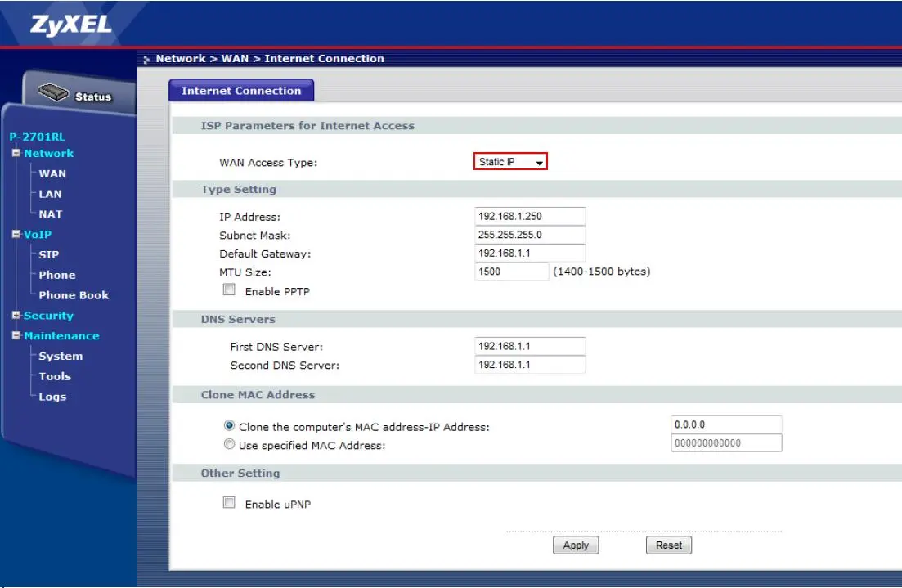Open the Phone Book page

tap(74, 295)
